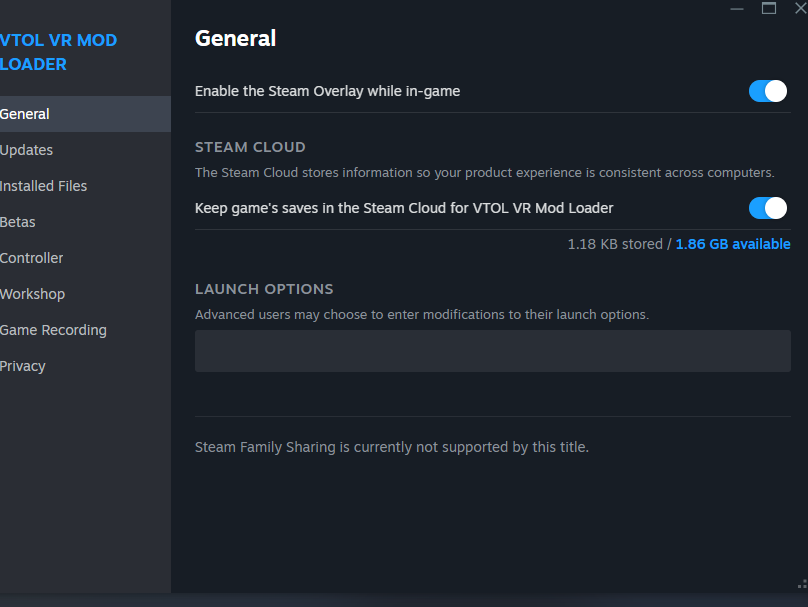
Task: Click the LAUNCH OPTIONS section heading
Action: 264,289
